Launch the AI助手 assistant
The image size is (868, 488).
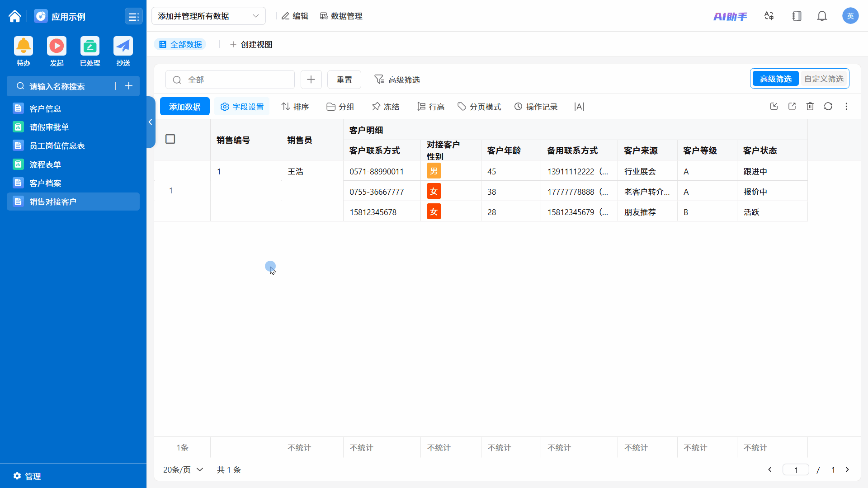730,16
